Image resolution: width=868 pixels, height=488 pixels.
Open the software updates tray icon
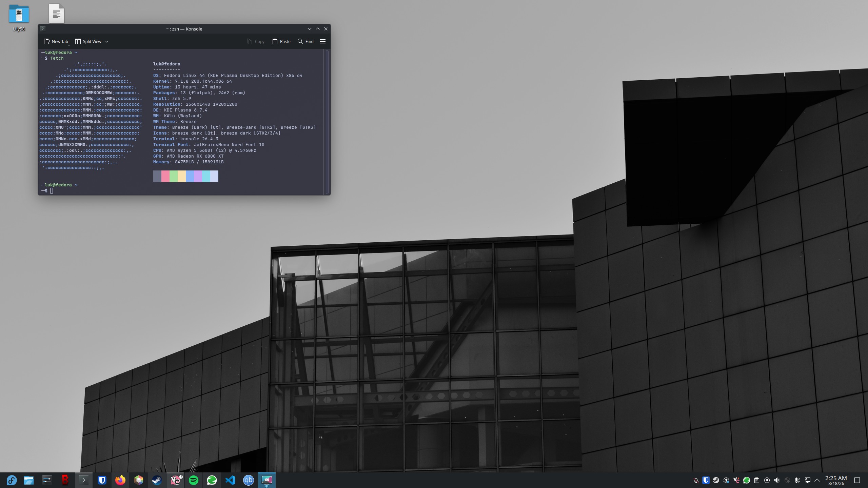(726, 480)
